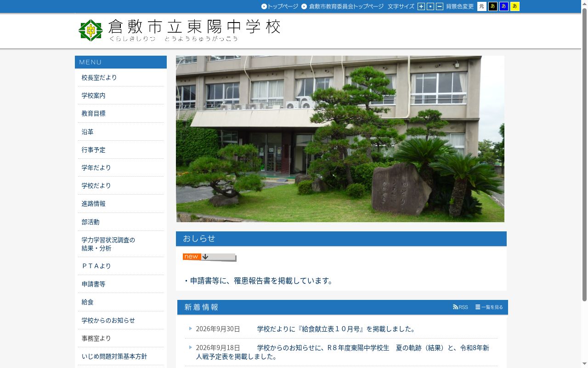Image resolution: width=588 pixels, height=368 pixels.
Task: Click the new arrow badge under おしらせ
Action: point(209,257)
